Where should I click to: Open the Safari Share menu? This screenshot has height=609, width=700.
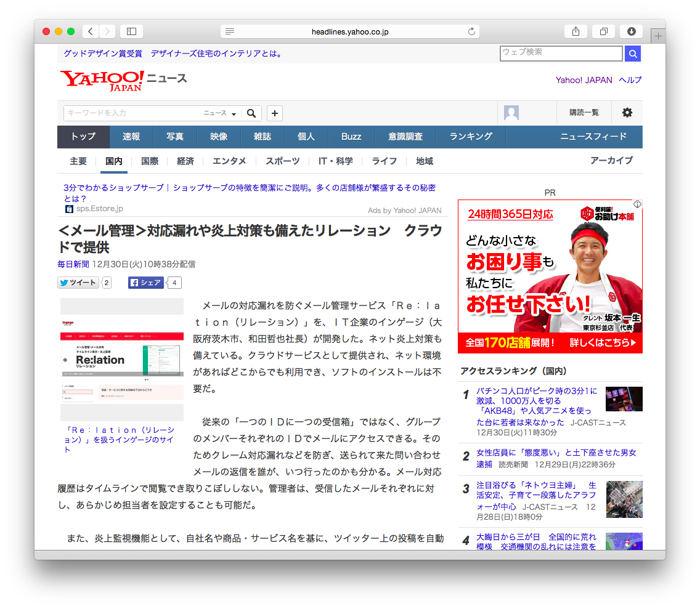(576, 31)
